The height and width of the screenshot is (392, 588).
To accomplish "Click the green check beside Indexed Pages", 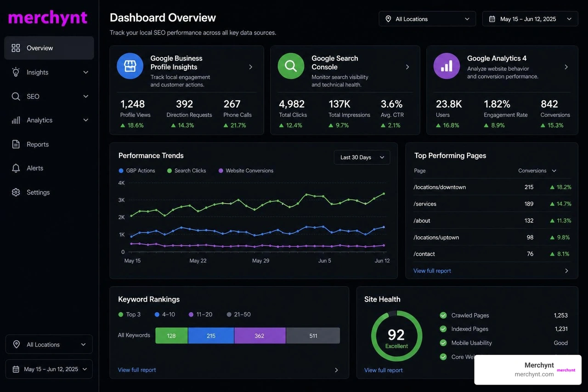I will point(443,329).
